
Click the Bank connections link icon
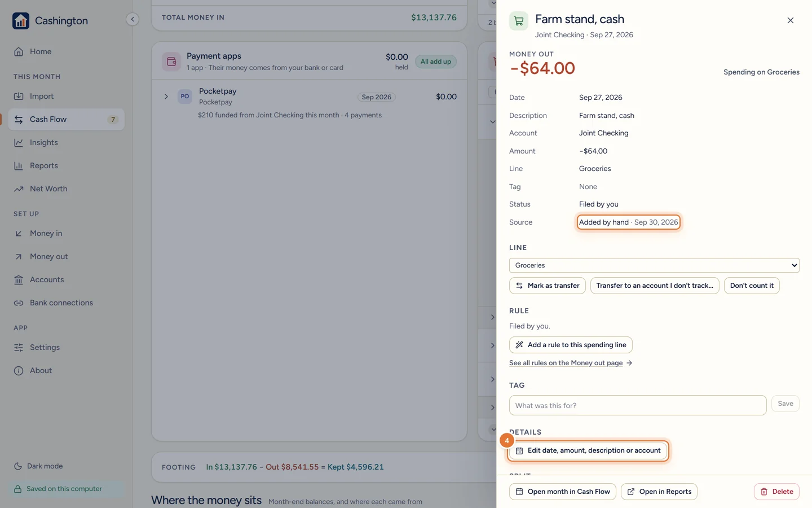click(19, 303)
